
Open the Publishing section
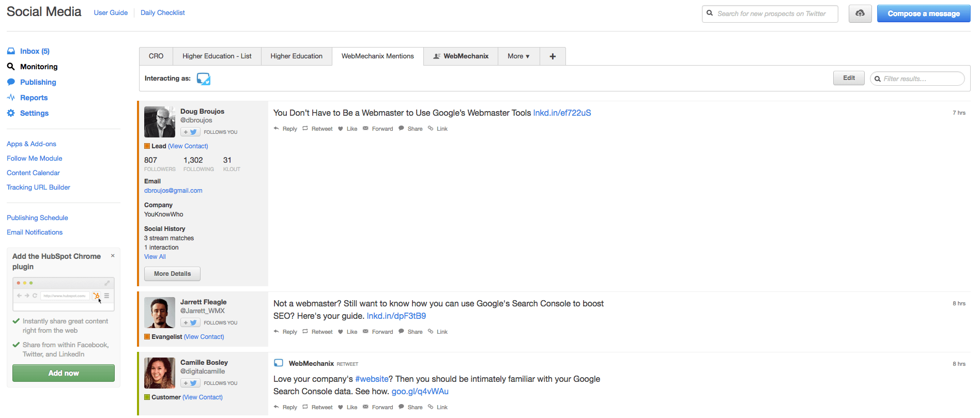tap(38, 82)
